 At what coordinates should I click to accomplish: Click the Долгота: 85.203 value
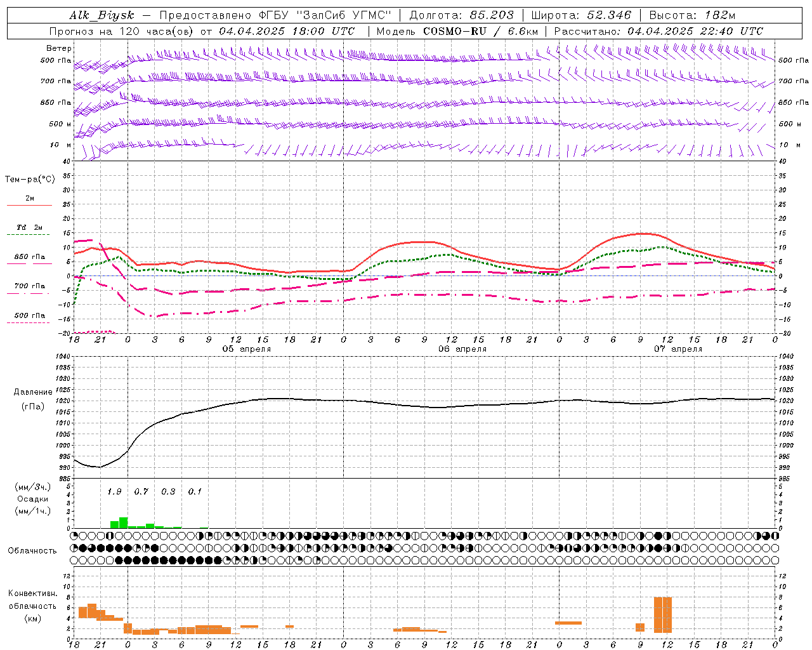coord(461,15)
